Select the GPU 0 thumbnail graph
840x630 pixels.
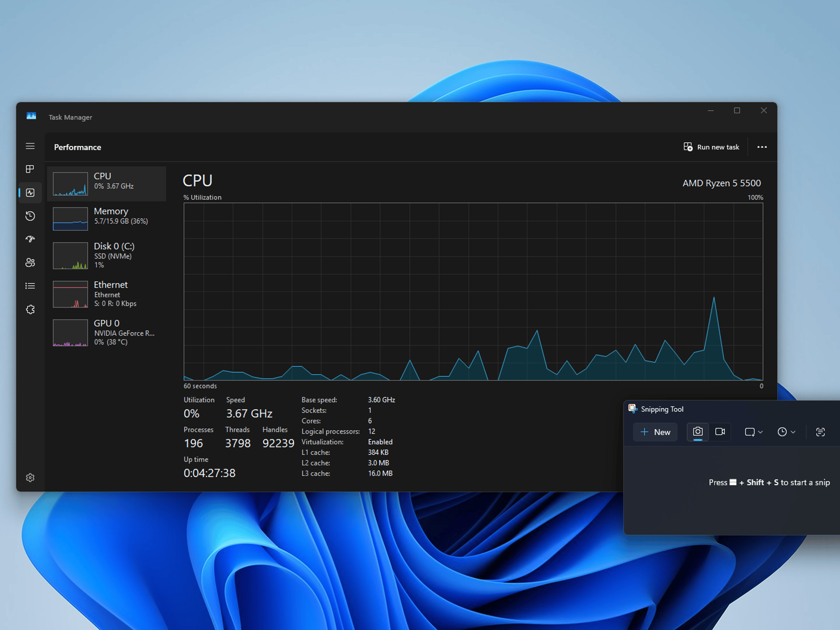[x=70, y=333]
